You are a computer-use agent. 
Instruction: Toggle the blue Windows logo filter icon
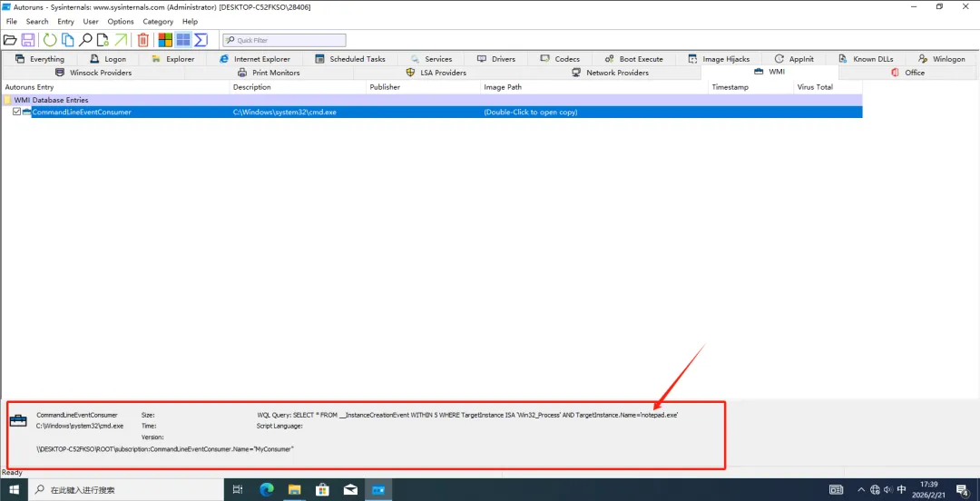point(183,40)
